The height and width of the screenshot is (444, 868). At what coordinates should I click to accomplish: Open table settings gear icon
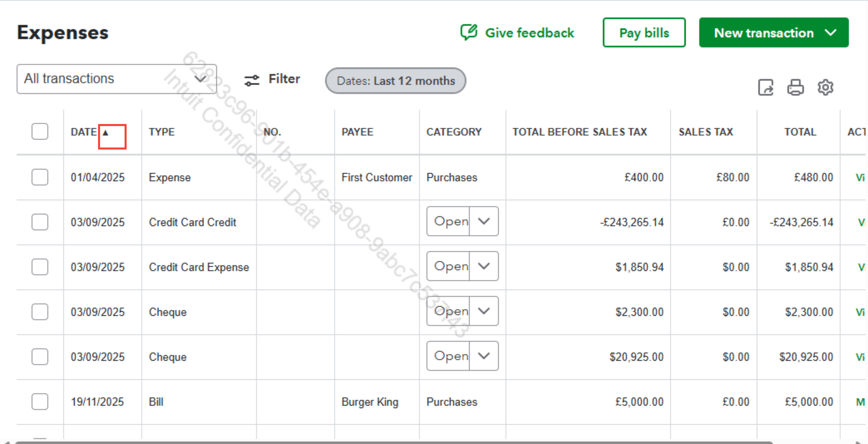click(x=825, y=88)
